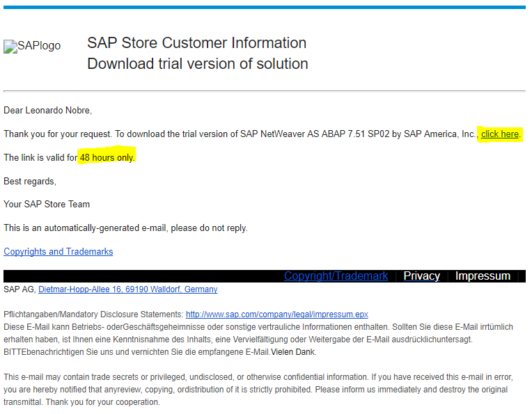Click the 'Best regards,' line
Image resolution: width=532 pixels, height=414 pixels.
tap(30, 182)
